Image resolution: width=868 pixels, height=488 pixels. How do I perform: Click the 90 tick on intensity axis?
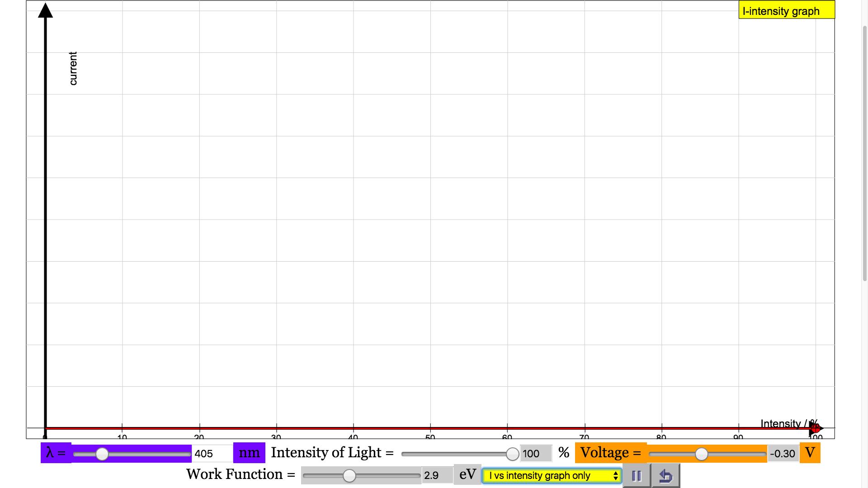tap(738, 437)
